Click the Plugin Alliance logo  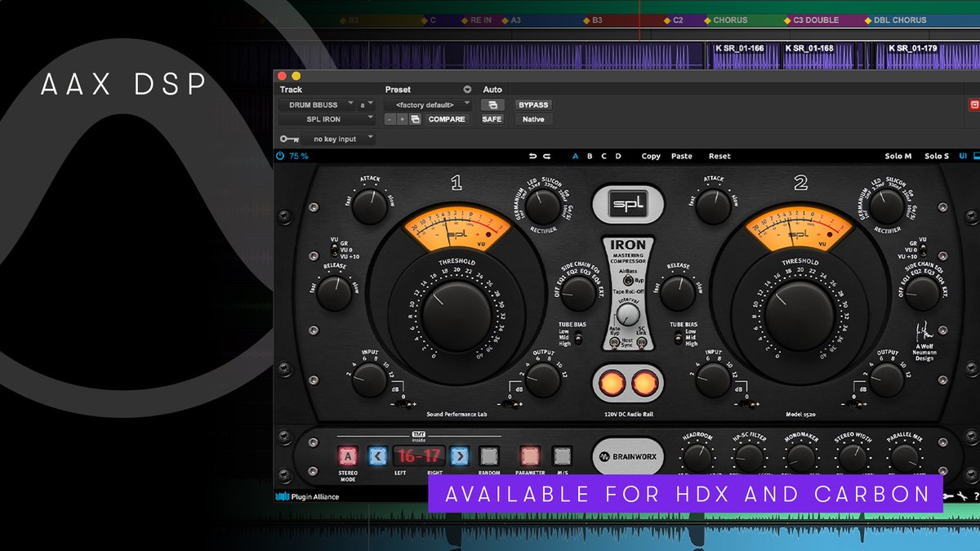point(307,496)
